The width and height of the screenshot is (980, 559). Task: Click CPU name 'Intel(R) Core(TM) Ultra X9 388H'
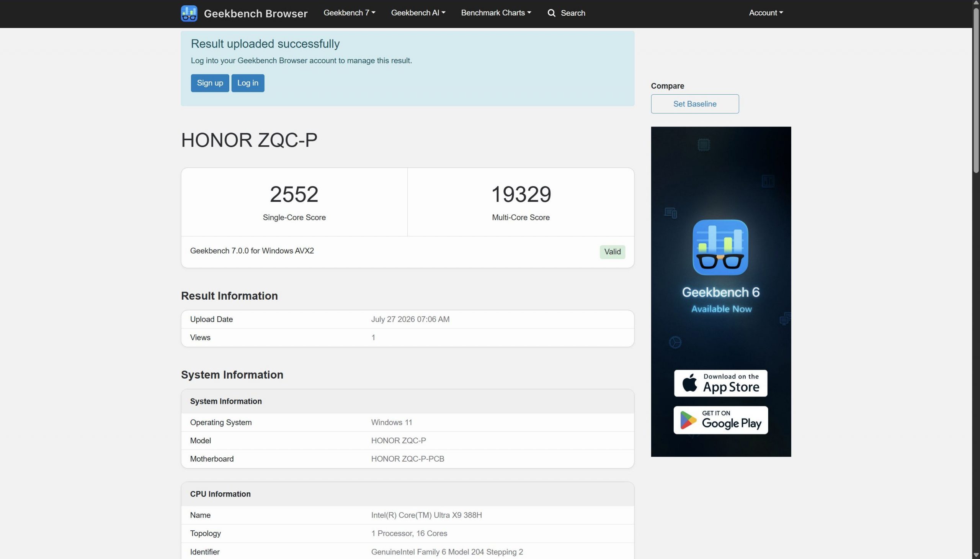tap(426, 515)
